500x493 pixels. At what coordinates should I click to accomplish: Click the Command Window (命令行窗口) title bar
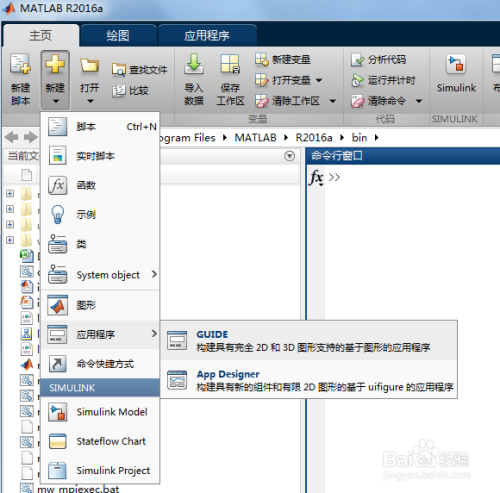pyautogui.click(x=403, y=156)
